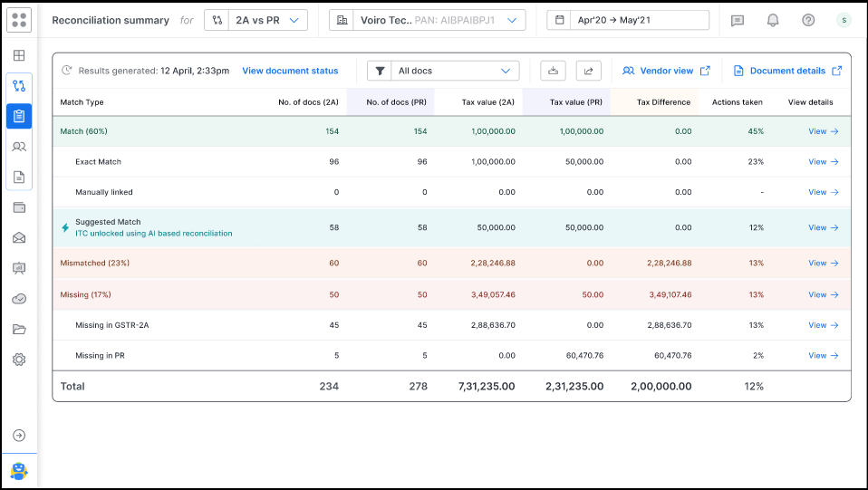Click the 2,28,246.88 Tax Difference cell
This screenshot has width=868, height=490.
click(x=670, y=263)
